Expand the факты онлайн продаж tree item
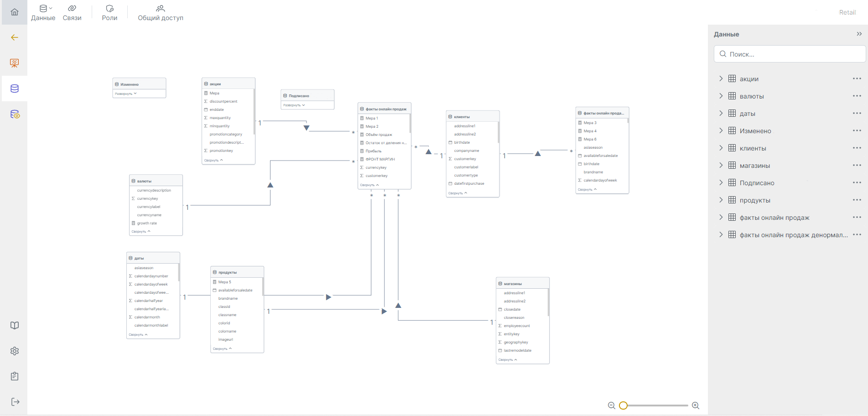 coord(721,217)
